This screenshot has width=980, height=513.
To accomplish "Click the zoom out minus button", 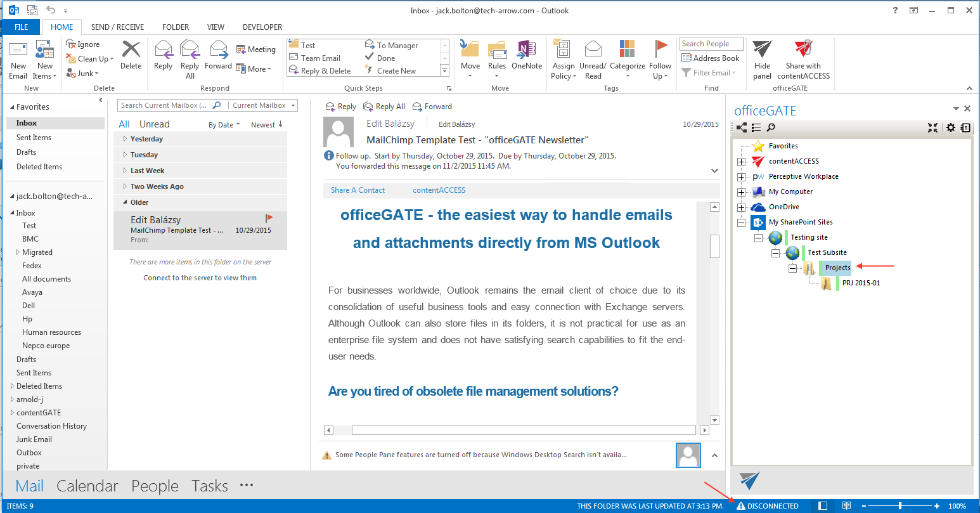I will point(863,506).
